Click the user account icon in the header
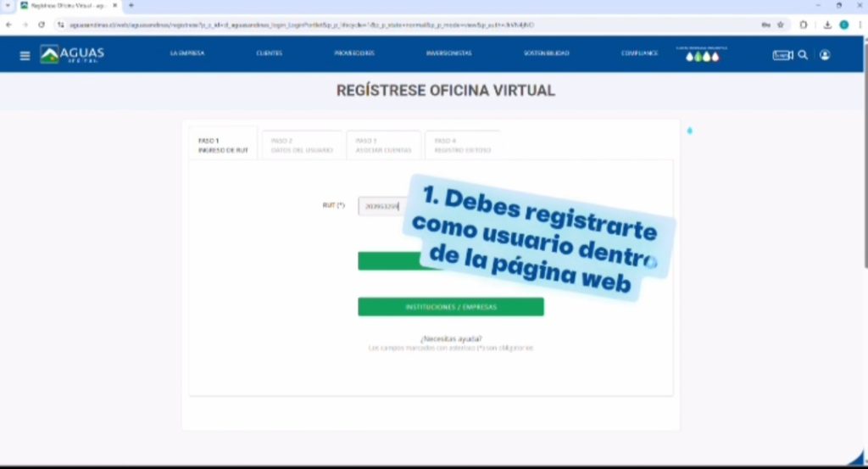Image resolution: width=868 pixels, height=469 pixels. tap(825, 55)
